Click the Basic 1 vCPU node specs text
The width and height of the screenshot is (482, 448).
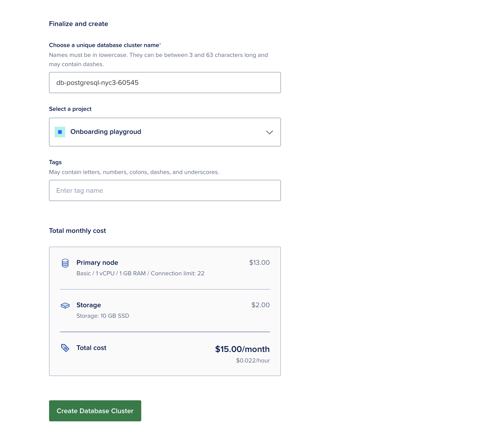(x=140, y=273)
